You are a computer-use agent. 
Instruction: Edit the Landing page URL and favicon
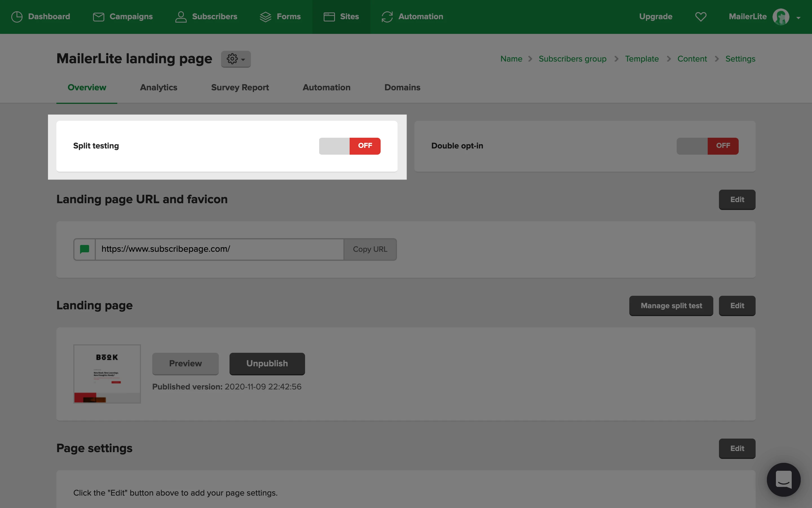click(x=737, y=200)
